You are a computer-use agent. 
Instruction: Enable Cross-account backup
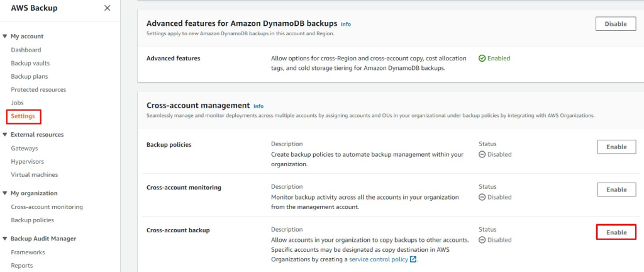tap(616, 232)
